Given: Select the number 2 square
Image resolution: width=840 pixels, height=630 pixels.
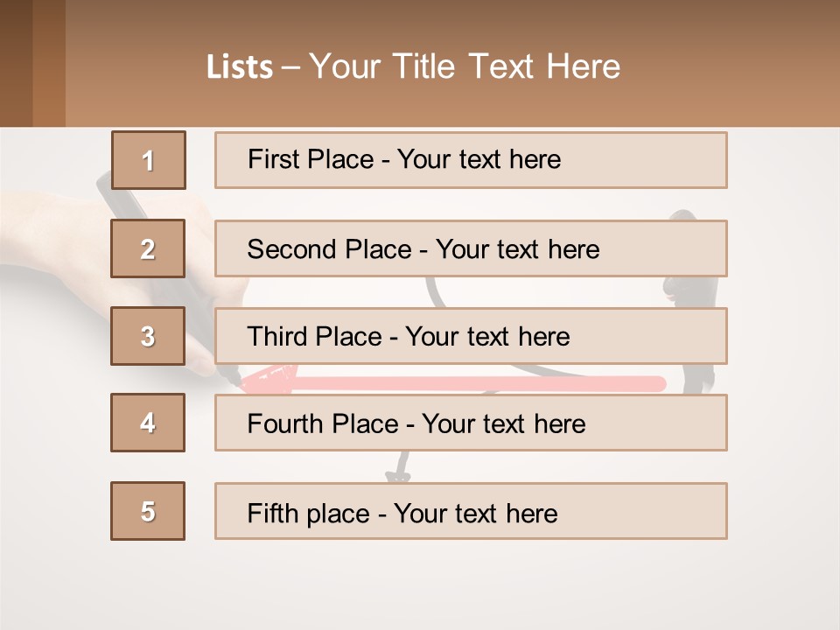Looking at the screenshot, I should [x=148, y=248].
